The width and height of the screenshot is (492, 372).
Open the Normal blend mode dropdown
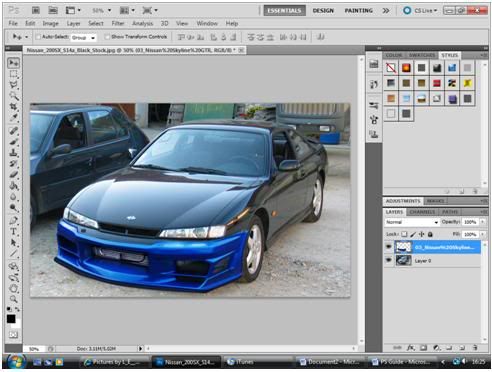click(412, 222)
